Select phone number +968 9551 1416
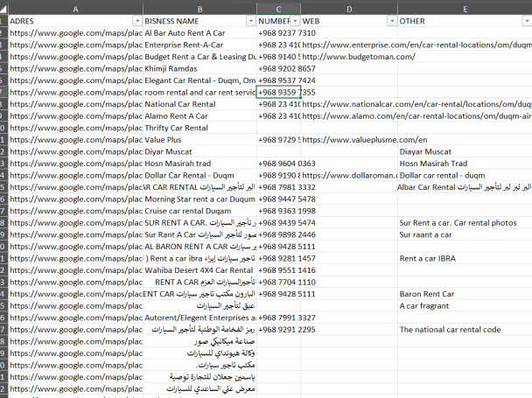Viewport: 532px width, 398px height. click(278, 270)
